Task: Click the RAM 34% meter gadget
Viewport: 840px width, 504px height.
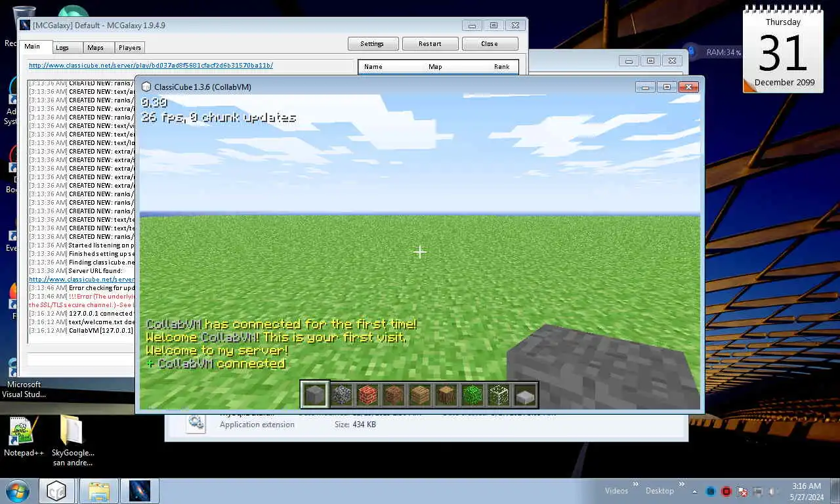Action: point(715,52)
